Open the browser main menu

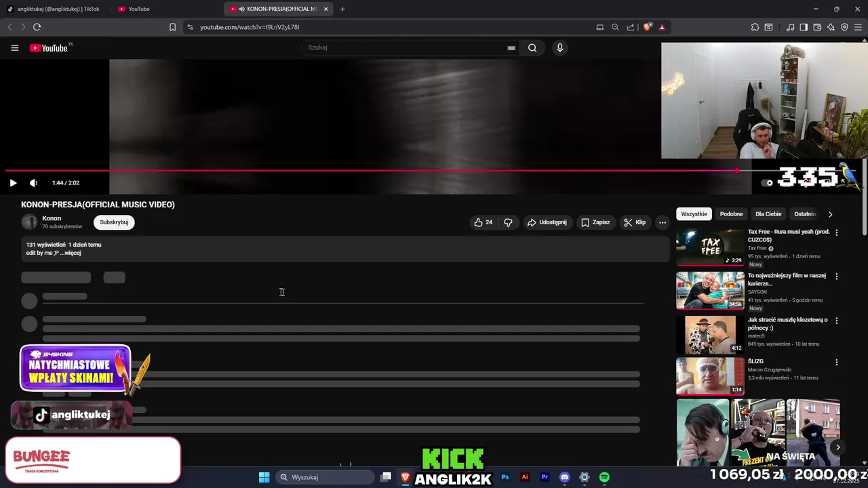coord(858,27)
